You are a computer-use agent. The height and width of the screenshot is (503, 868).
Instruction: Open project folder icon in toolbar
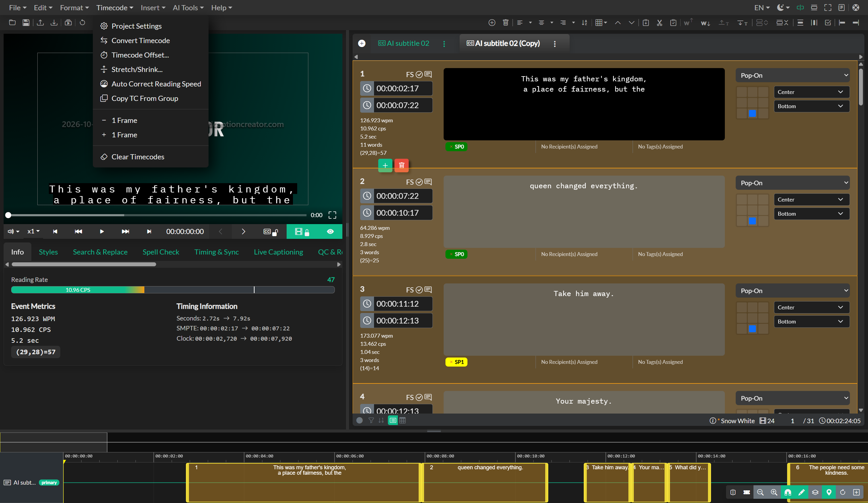(12, 23)
